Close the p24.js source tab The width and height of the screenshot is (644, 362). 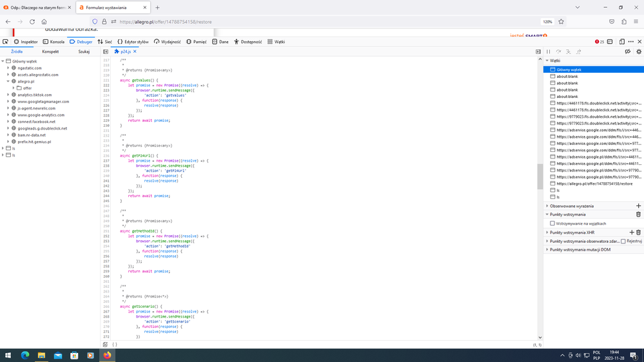click(135, 52)
